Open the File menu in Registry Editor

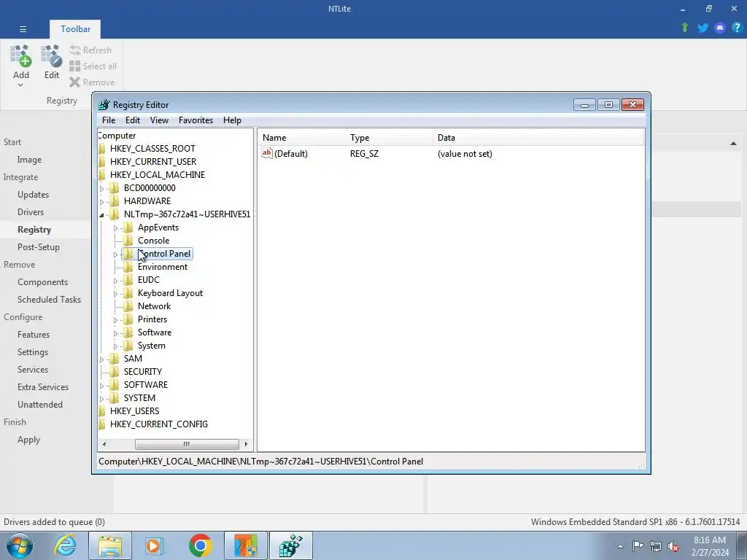click(109, 120)
